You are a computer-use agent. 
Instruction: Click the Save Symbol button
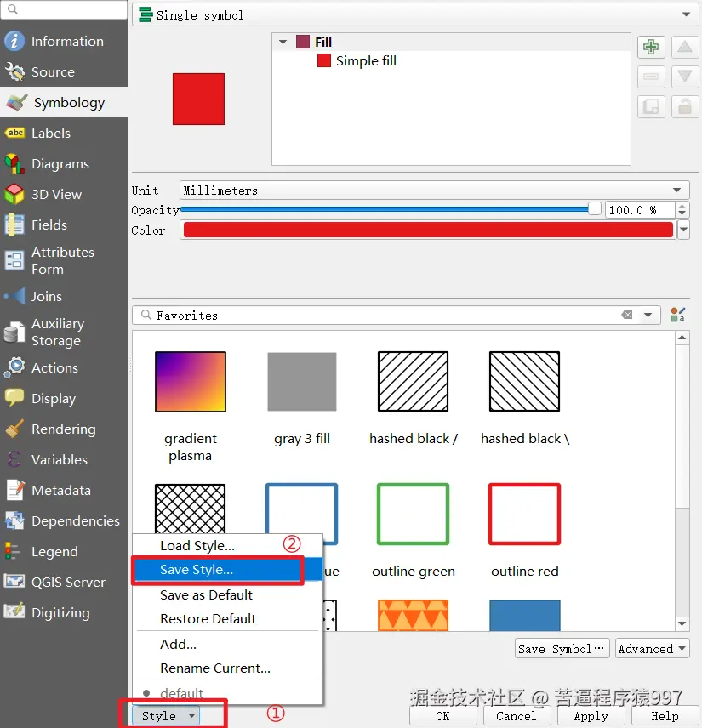[x=562, y=648]
